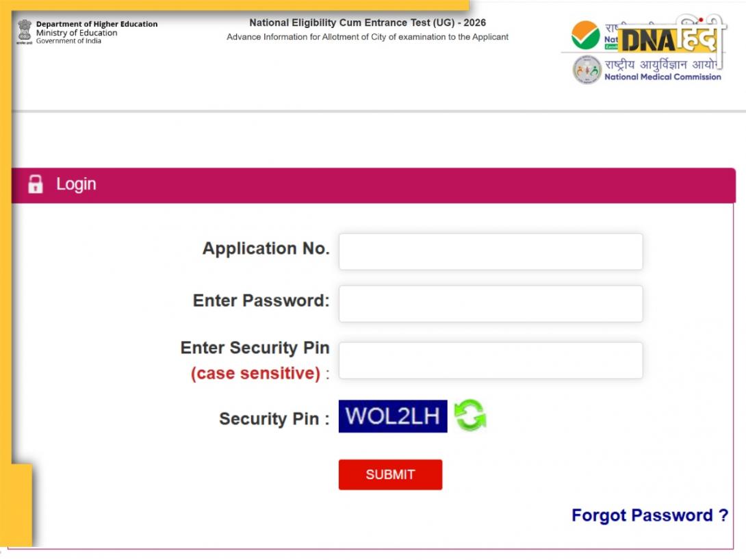The height and width of the screenshot is (560, 746).
Task: Click the National Medical Commission circular emblem
Action: (x=587, y=70)
